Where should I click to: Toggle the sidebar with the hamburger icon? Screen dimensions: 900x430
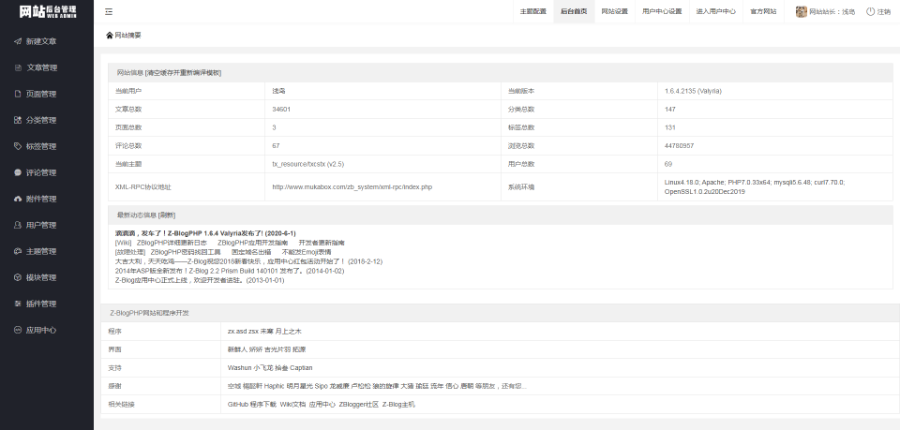click(x=108, y=12)
